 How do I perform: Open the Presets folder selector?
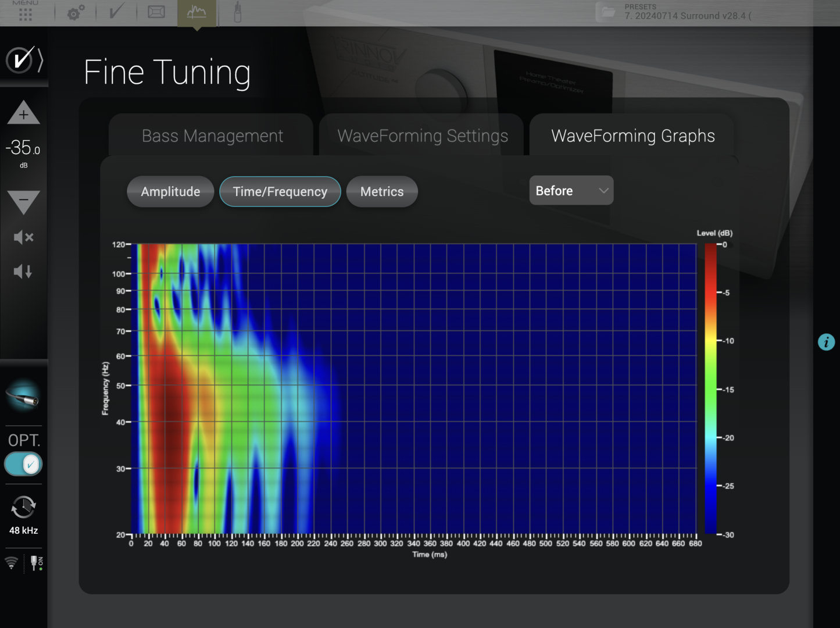(607, 12)
